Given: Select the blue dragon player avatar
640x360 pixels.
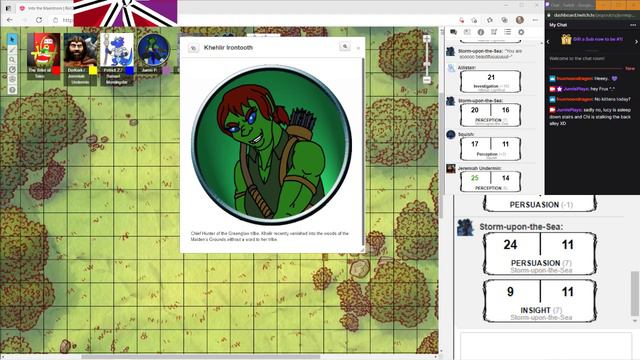Looking at the screenshot, I should tap(117, 51).
